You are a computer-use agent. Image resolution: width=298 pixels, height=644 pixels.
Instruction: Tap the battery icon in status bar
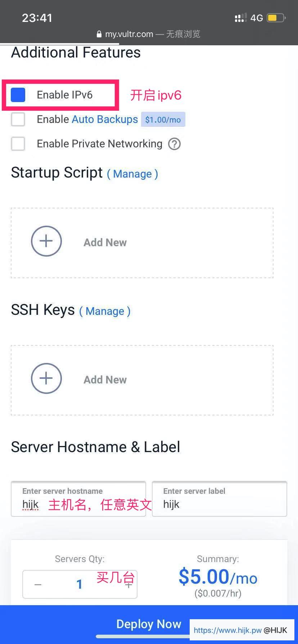pyautogui.click(x=276, y=18)
